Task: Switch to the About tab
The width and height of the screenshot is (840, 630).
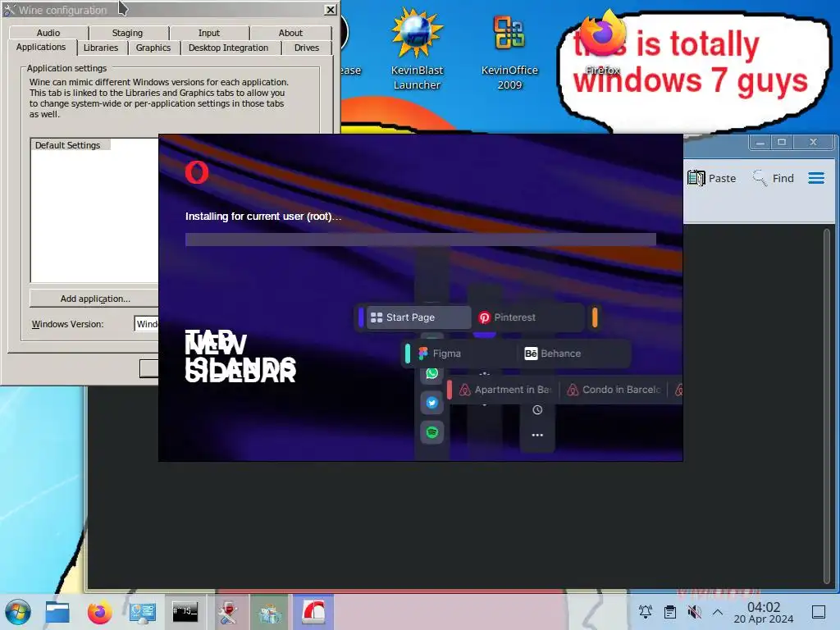Action: [x=290, y=33]
